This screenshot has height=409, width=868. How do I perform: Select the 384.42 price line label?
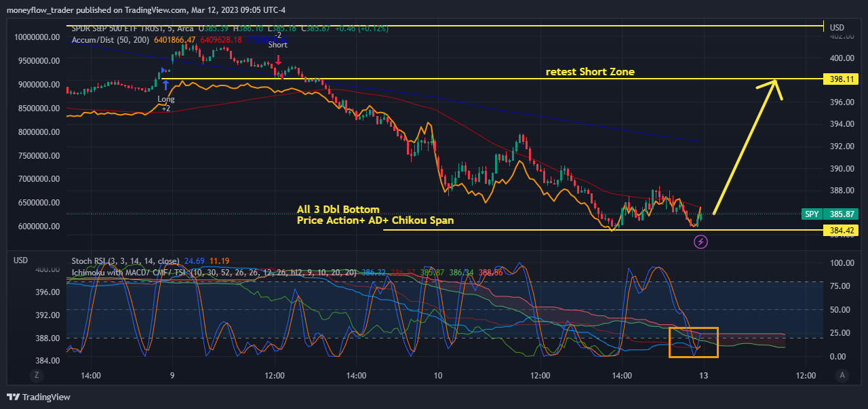point(842,230)
